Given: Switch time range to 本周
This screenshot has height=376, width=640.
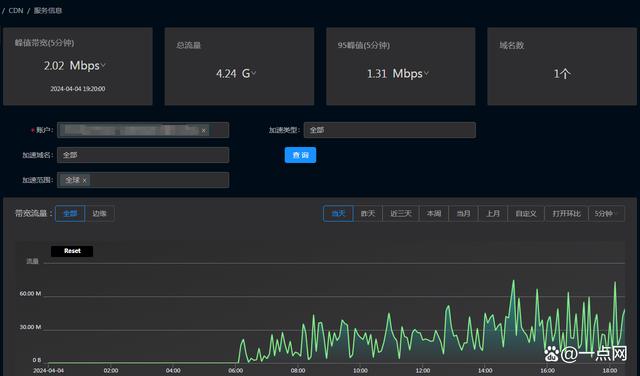Looking at the screenshot, I should coord(434,214).
